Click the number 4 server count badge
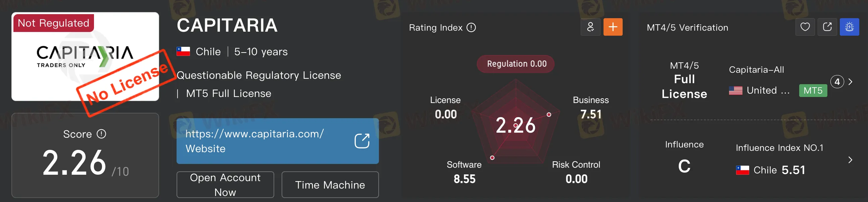Viewport: 868px width, 202px height. tap(837, 82)
